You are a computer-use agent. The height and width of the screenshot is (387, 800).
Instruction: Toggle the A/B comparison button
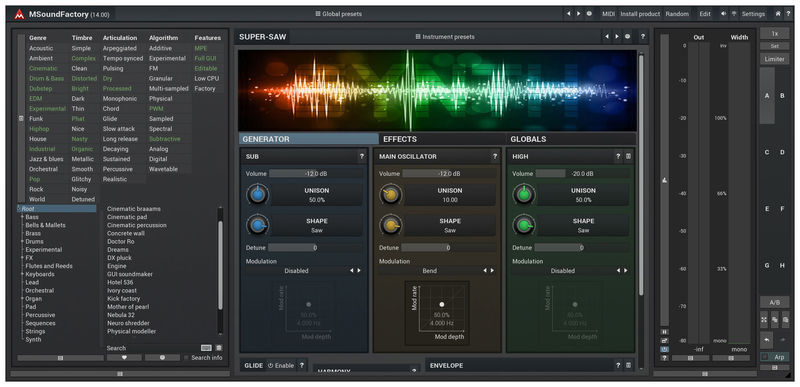(x=774, y=301)
